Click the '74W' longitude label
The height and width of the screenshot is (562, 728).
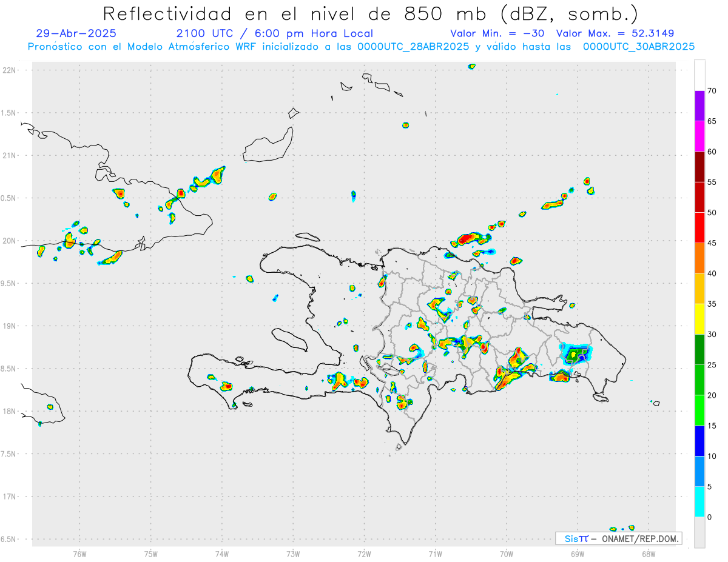tap(222, 554)
